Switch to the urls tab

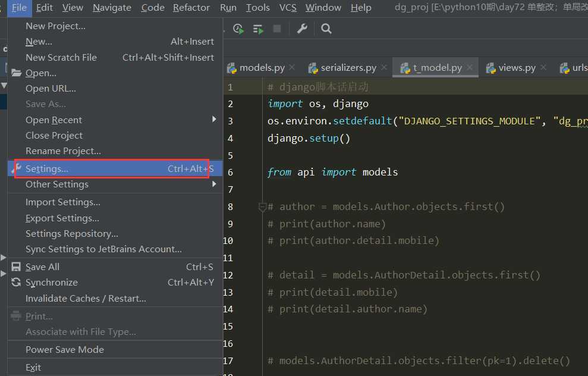[x=573, y=68]
